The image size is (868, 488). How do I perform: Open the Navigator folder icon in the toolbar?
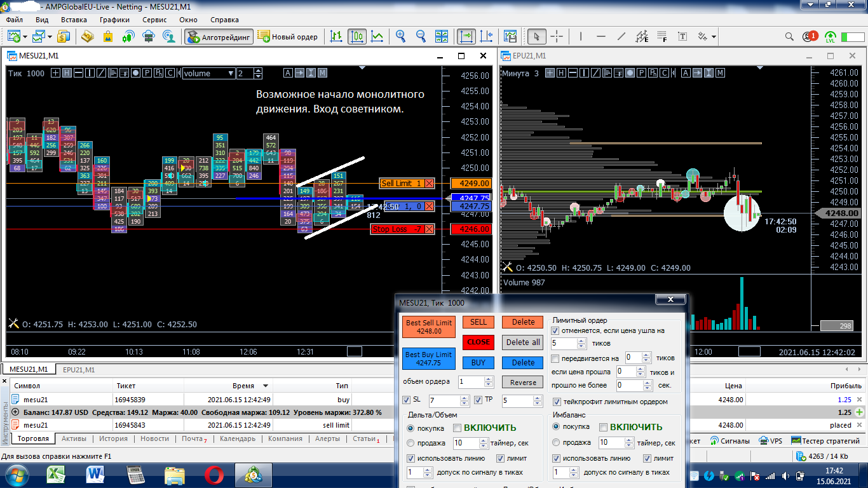pos(87,37)
